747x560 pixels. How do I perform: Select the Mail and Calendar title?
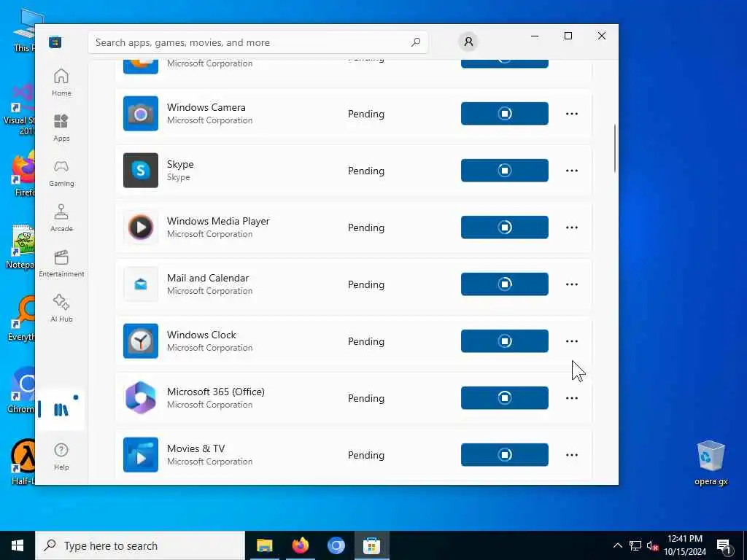[x=208, y=278]
